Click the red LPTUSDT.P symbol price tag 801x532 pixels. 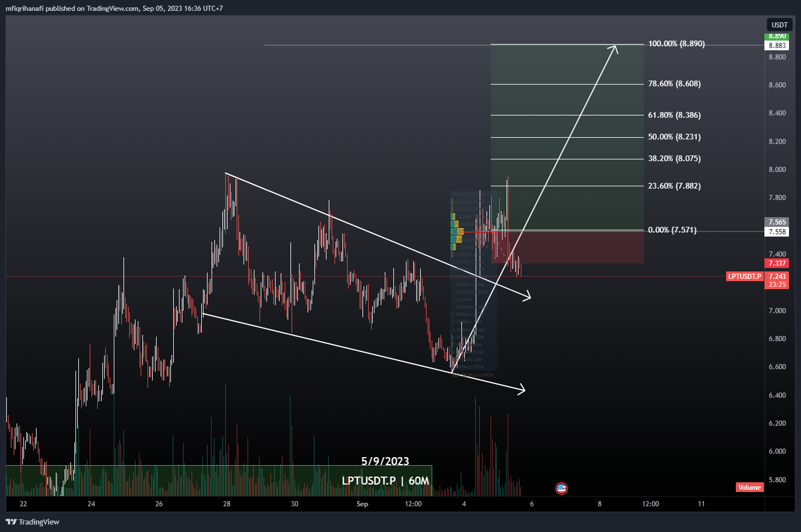pos(744,277)
